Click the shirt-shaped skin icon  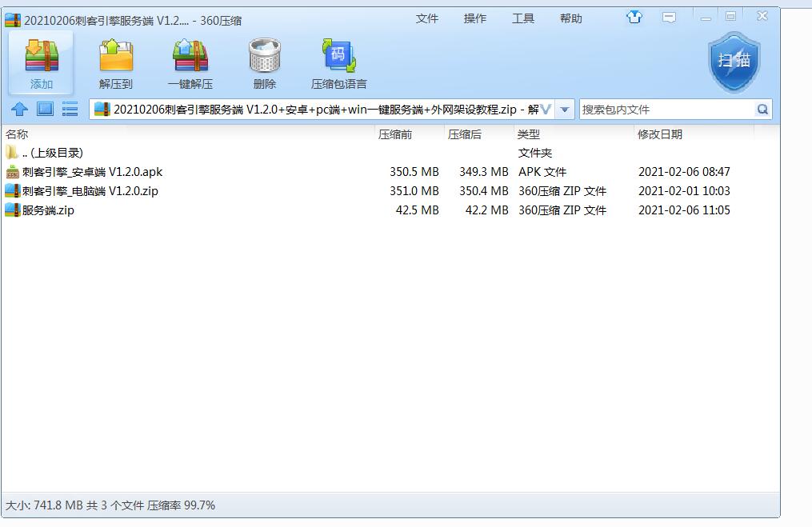click(634, 17)
